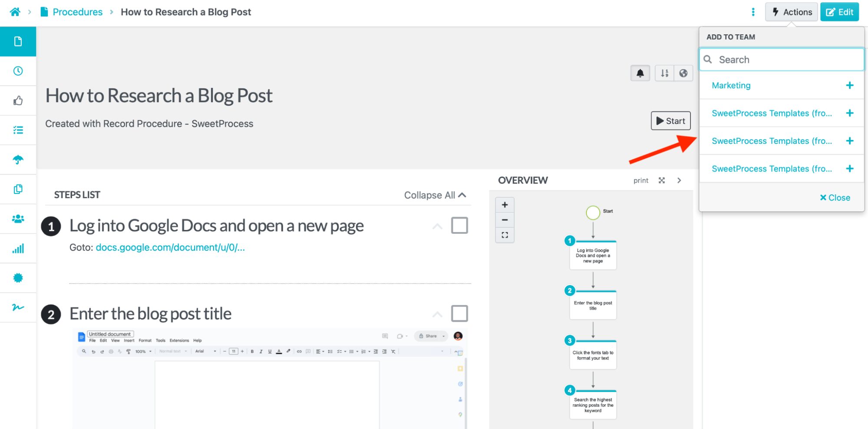Click the team Search input field

(x=782, y=60)
